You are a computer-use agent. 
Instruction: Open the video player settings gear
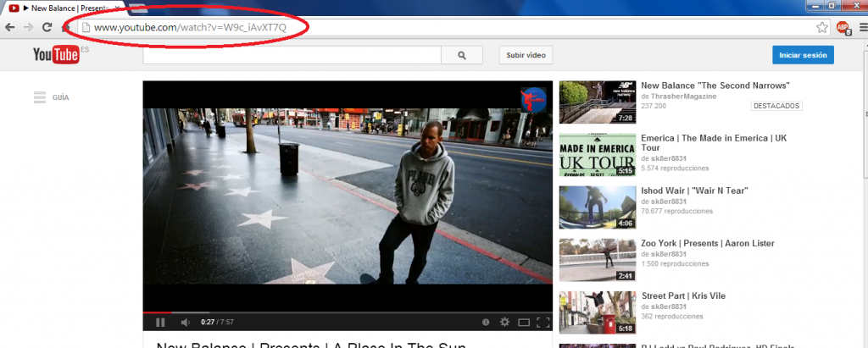point(504,322)
